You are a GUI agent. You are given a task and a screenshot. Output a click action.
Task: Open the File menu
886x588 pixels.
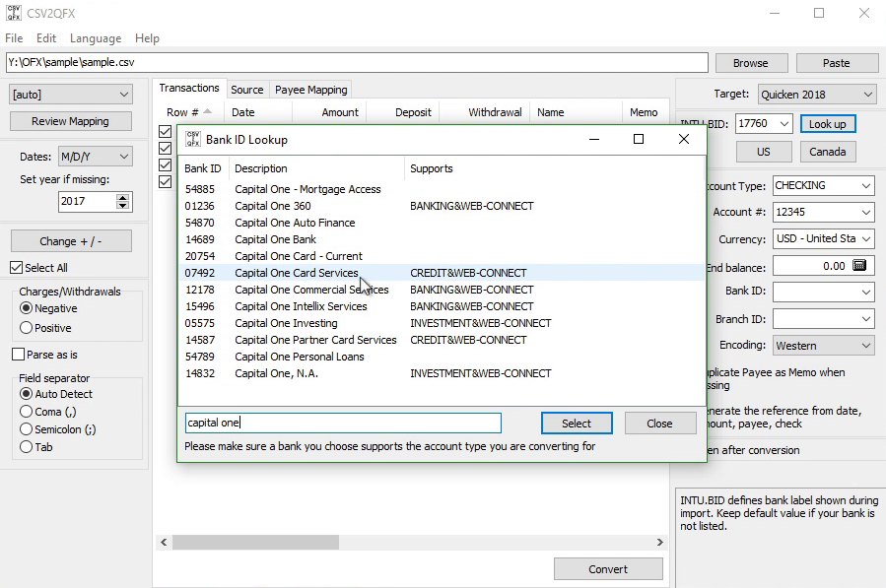click(x=14, y=37)
